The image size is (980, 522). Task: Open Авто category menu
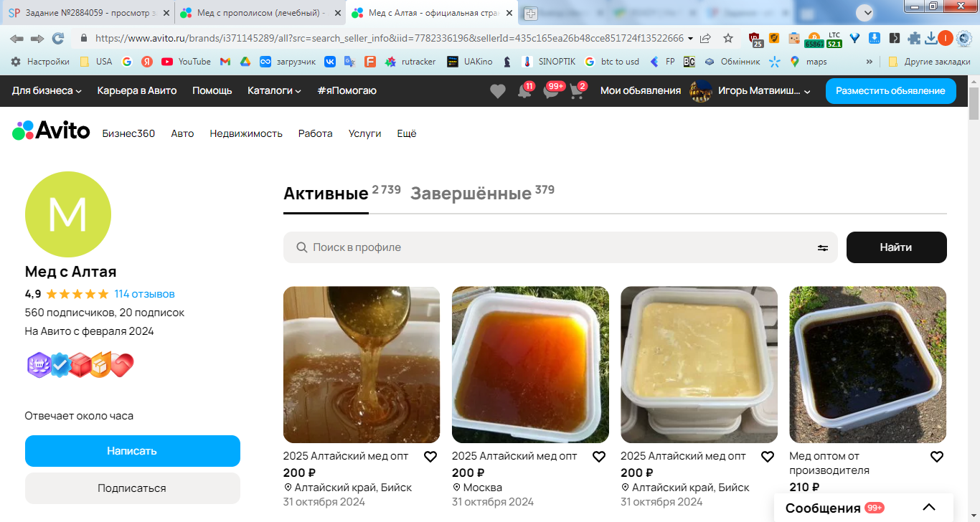click(182, 133)
